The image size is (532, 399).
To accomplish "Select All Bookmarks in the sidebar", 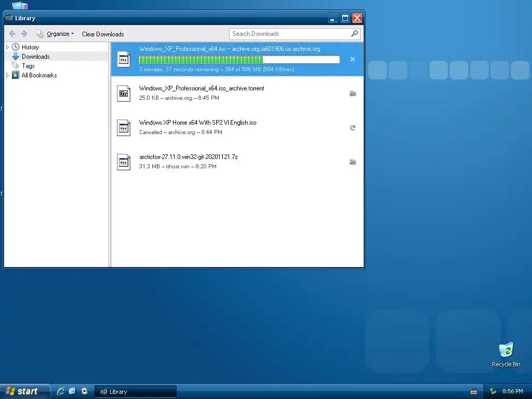I will (x=39, y=75).
